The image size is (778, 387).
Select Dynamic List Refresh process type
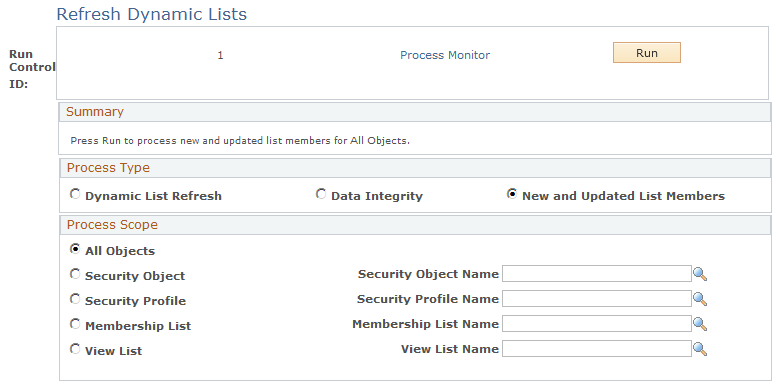tap(75, 194)
